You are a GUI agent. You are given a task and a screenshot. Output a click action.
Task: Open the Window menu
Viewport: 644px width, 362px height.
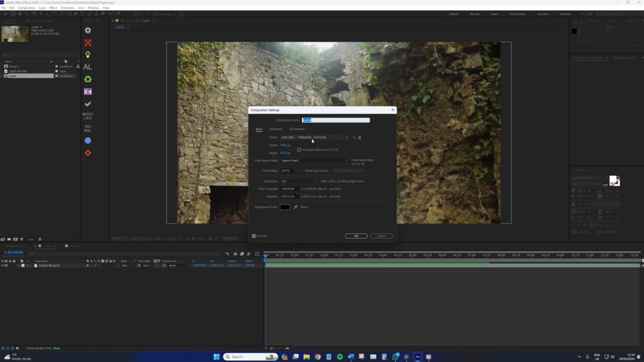tap(93, 8)
